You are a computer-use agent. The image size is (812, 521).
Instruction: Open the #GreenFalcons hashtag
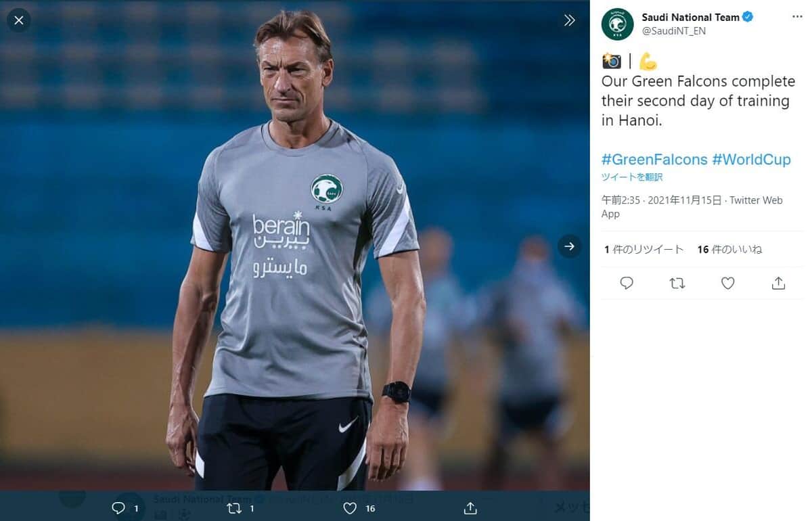tap(654, 160)
